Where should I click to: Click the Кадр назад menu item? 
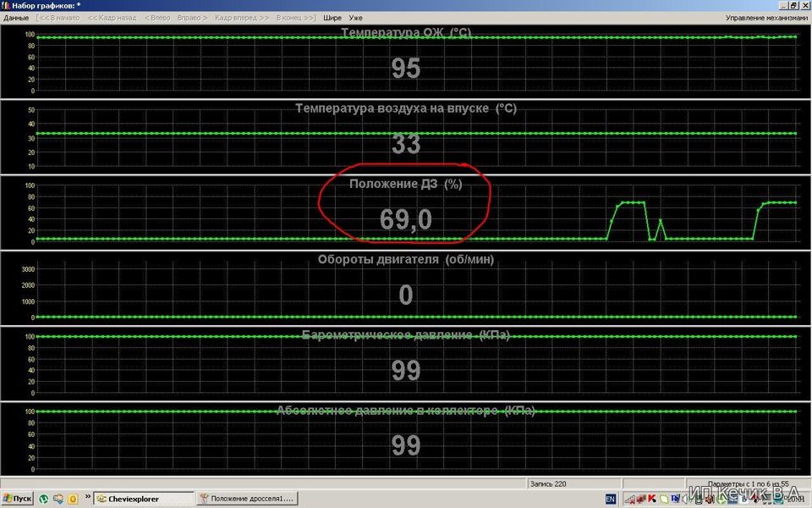click(x=112, y=18)
